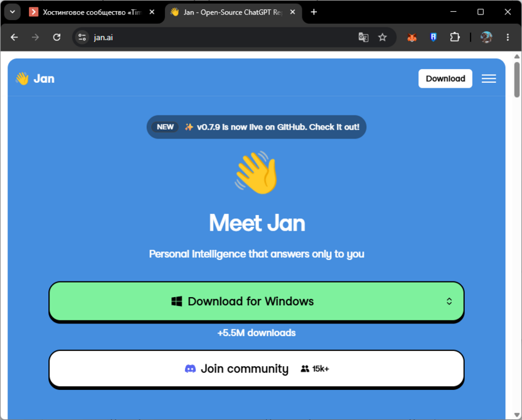Click the white Download button in header

point(445,78)
